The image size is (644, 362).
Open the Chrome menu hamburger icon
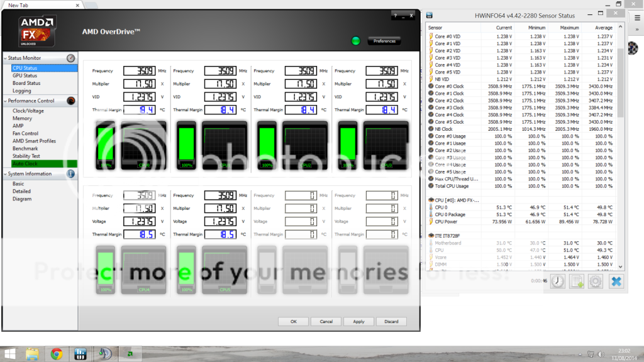(x=637, y=18)
